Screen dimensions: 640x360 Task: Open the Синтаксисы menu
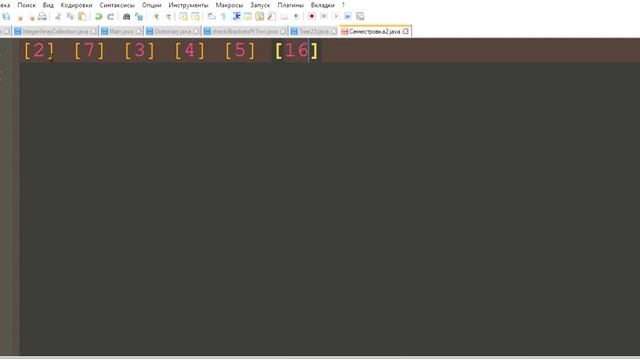[x=117, y=5]
